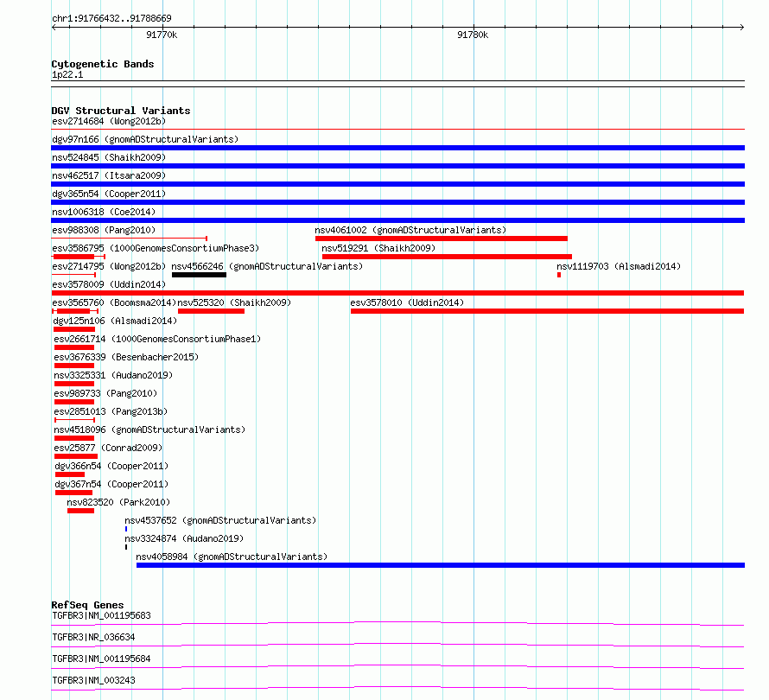This screenshot has width=769, height=700.
Task: Click esv988308 (Pang2010) variant label
Action: [x=104, y=230]
